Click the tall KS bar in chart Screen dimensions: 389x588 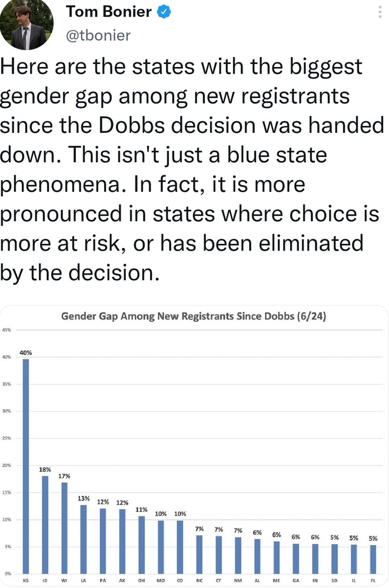pyautogui.click(x=26, y=466)
